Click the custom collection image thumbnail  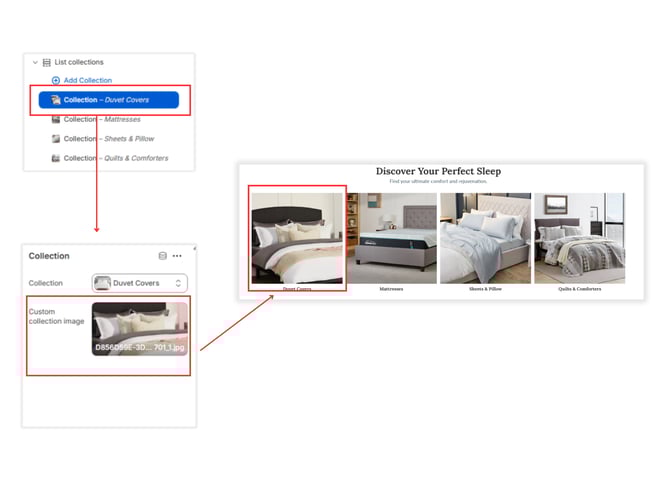coord(139,329)
